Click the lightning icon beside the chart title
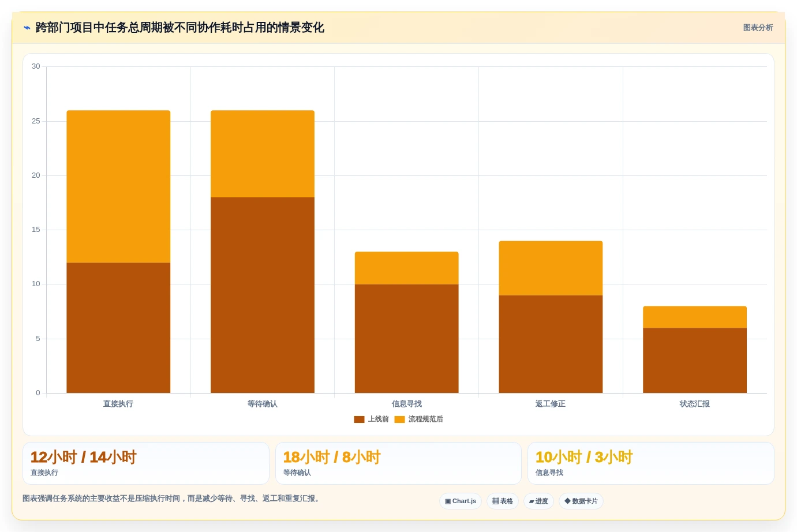 (27, 28)
